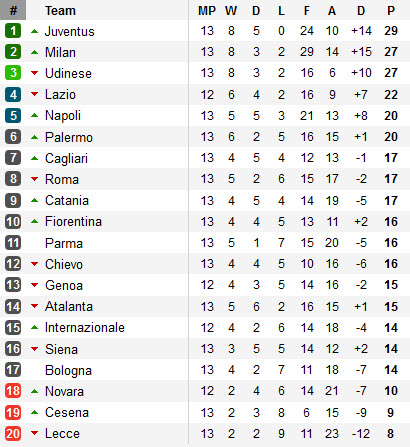Click Juventus's 29 points value
This screenshot has height=447, width=410.
coord(391,31)
